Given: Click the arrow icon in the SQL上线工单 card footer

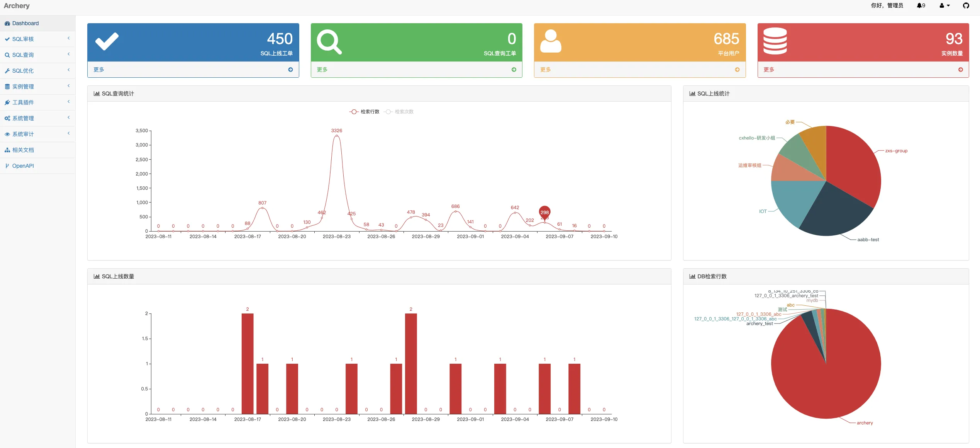Looking at the screenshot, I should click(290, 70).
